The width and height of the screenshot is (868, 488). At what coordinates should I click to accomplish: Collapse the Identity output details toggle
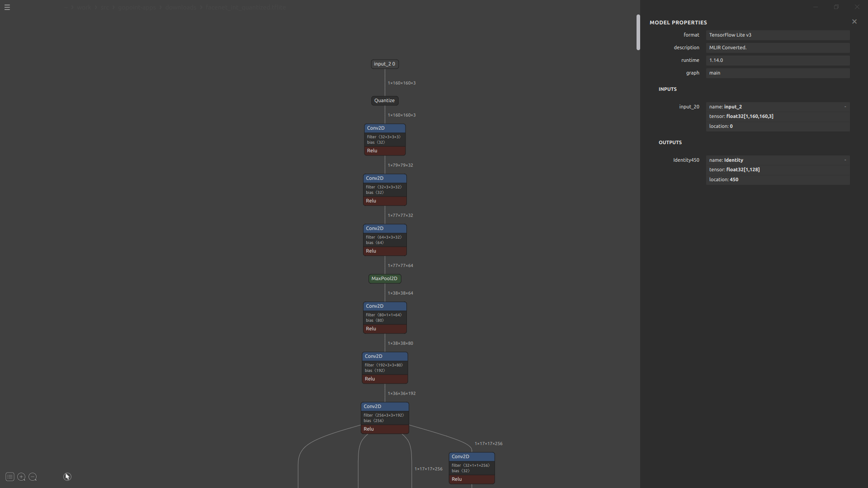pos(845,160)
